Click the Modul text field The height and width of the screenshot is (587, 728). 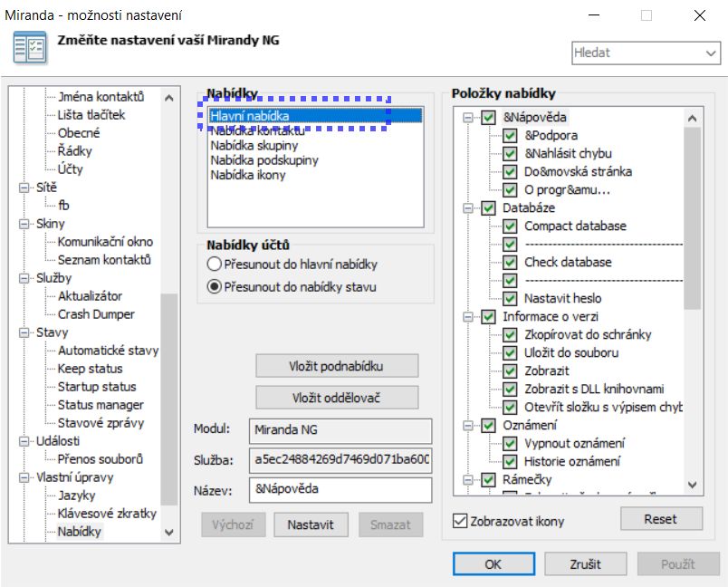[x=340, y=430]
